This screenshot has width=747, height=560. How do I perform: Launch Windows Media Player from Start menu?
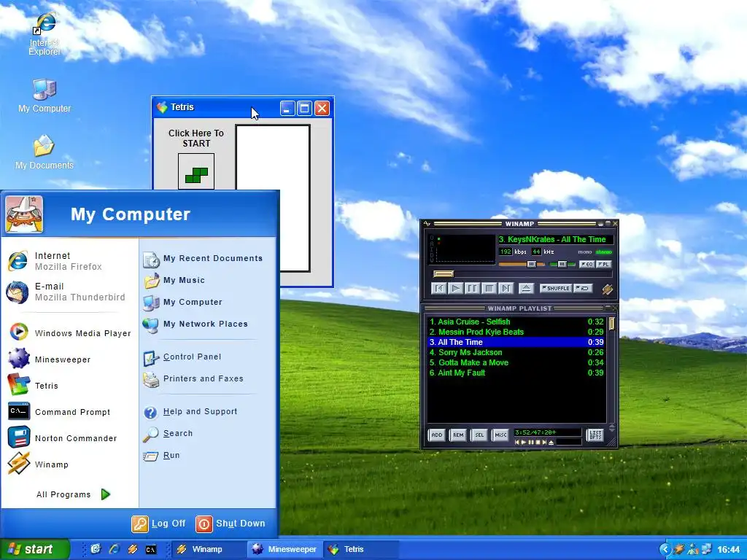(69, 332)
